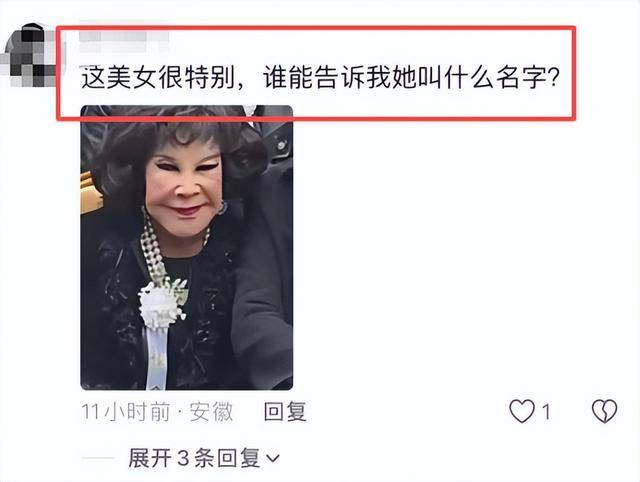Reply to the comment via 回复
The height and width of the screenshot is (482, 640).
click(x=285, y=411)
